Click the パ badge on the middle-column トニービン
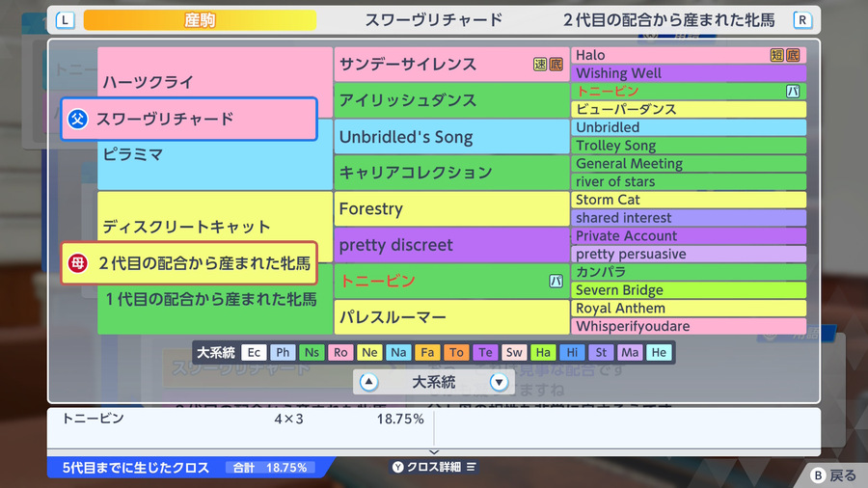The width and height of the screenshot is (868, 488). pyautogui.click(x=556, y=281)
